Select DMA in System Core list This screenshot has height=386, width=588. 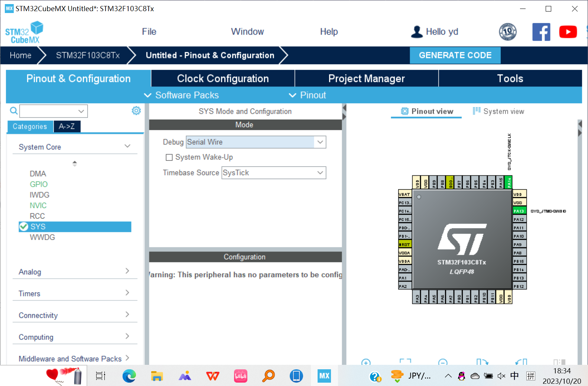tap(38, 173)
